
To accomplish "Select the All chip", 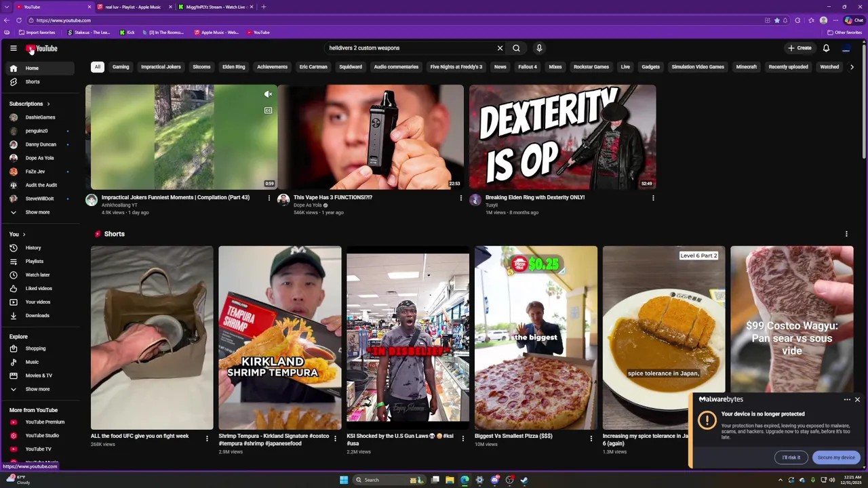I will coord(98,66).
